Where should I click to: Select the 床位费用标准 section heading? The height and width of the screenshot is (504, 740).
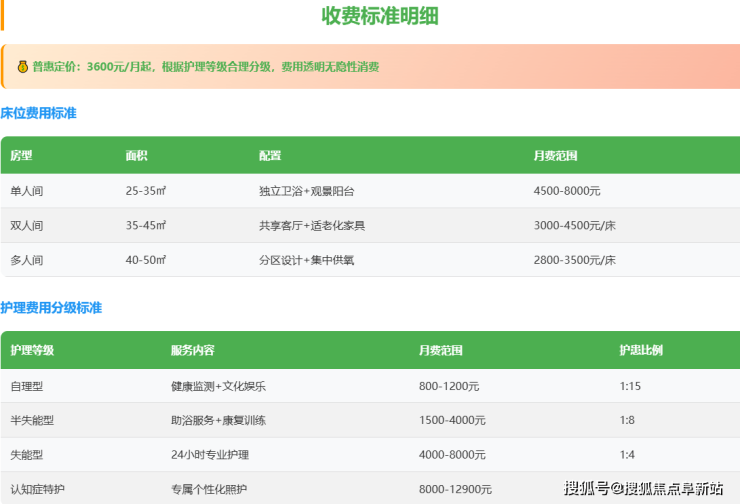point(38,113)
